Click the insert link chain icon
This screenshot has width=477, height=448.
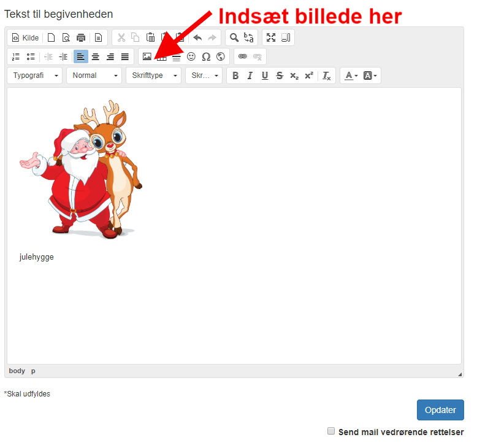(242, 56)
